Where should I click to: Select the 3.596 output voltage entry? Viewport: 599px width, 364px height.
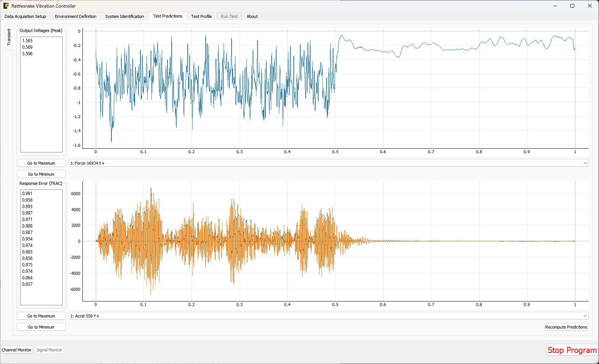[x=27, y=54]
